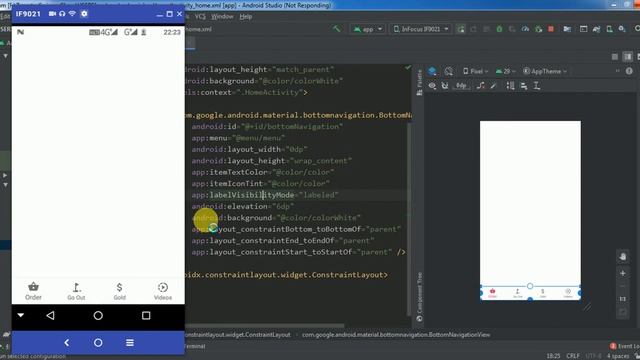The image size is (640, 360).
Task: Open the Component Tree side panel tab
Action: coord(419,297)
